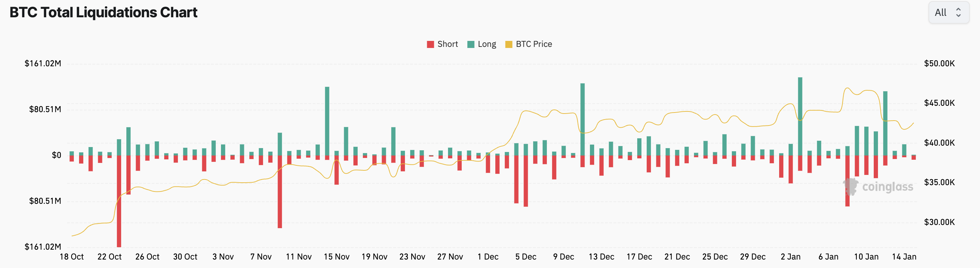Open the All time range dropdown
This screenshot has height=268, width=980.
point(948,13)
